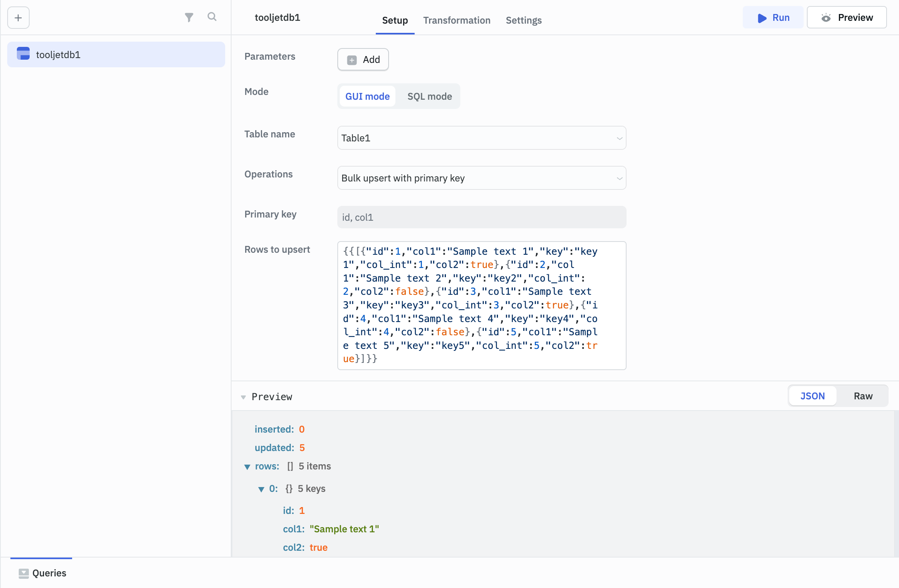Open the filter icon in the queries panel
This screenshot has height=588, width=899.
click(x=189, y=18)
